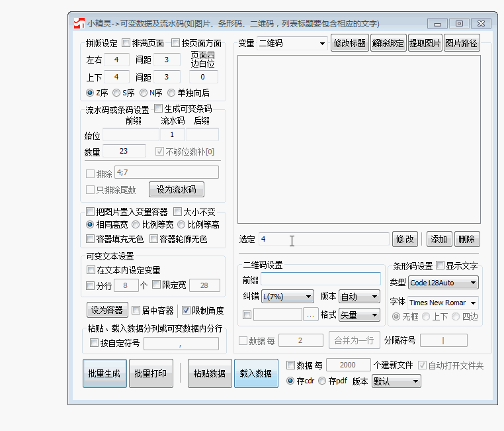Click the 图片路径 button
This screenshot has width=504, height=431.
pos(462,43)
